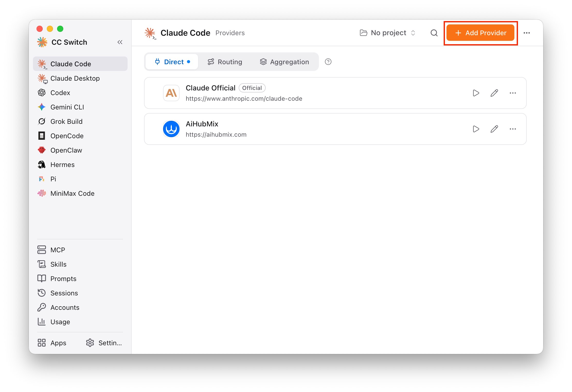Open the Pi app entry
The height and width of the screenshot is (392, 572).
pyautogui.click(x=80, y=179)
